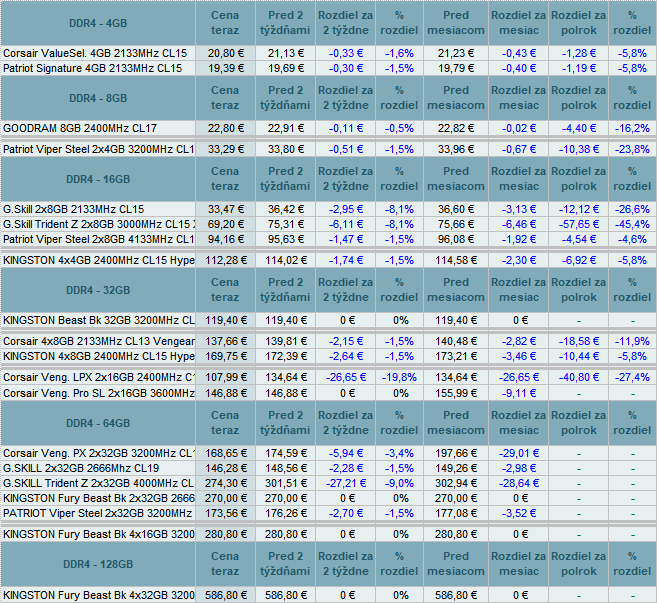Select the -9,0% percentage cell

pyautogui.click(x=399, y=483)
